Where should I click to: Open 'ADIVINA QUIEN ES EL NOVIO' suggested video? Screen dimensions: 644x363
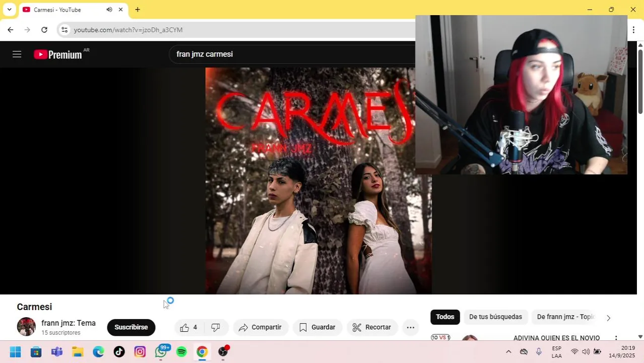(556, 337)
